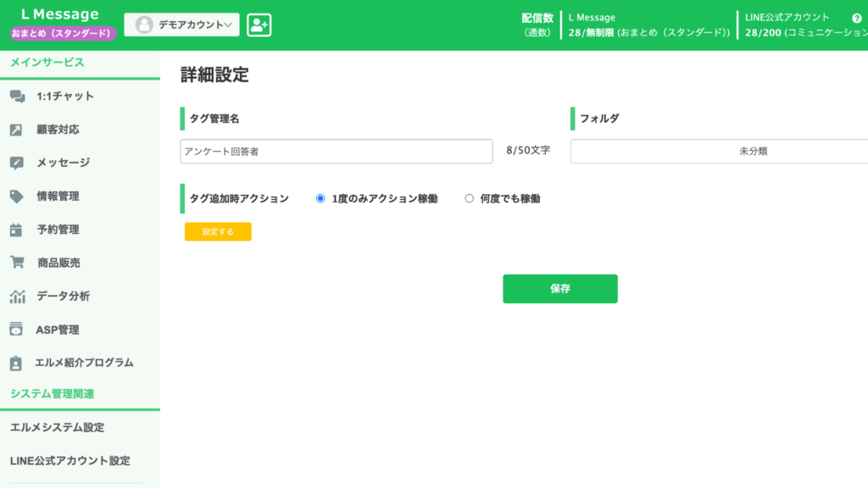Click the タグ追加時アクション label
868x488 pixels.
(x=239, y=198)
